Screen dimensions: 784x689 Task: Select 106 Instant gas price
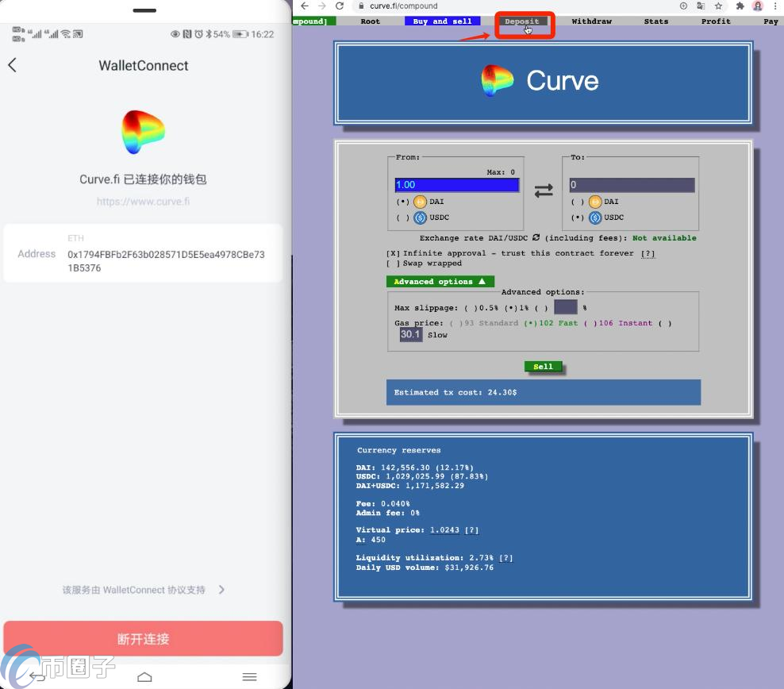click(590, 324)
